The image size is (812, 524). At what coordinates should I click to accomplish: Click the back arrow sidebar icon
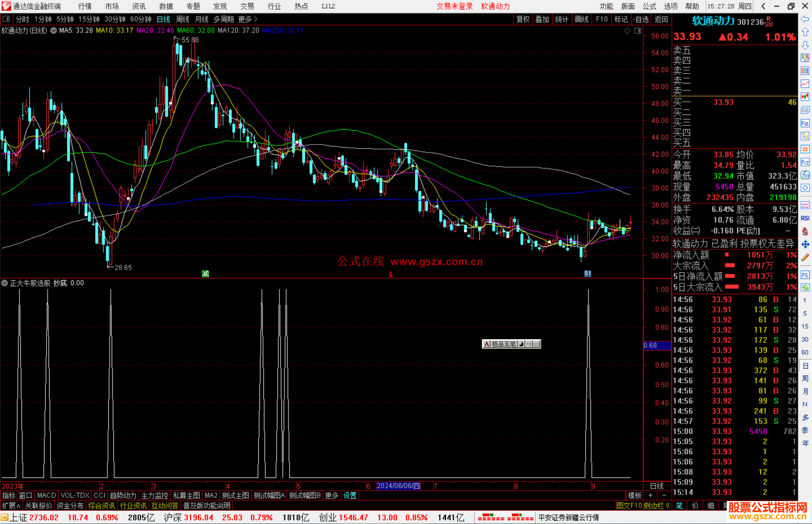(x=805, y=19)
